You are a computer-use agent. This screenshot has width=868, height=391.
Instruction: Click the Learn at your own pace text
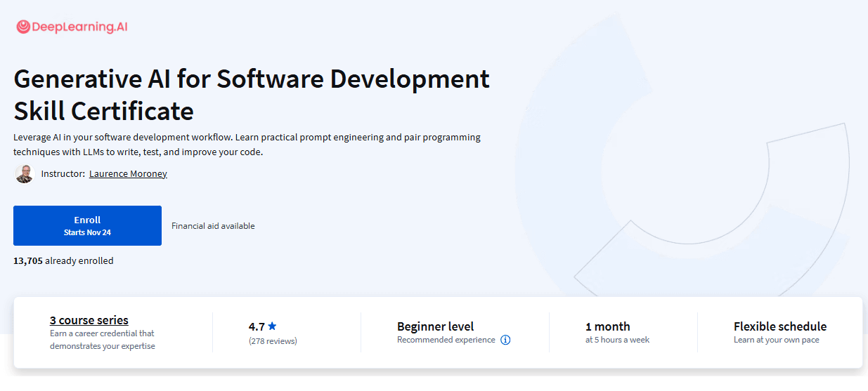coord(776,340)
